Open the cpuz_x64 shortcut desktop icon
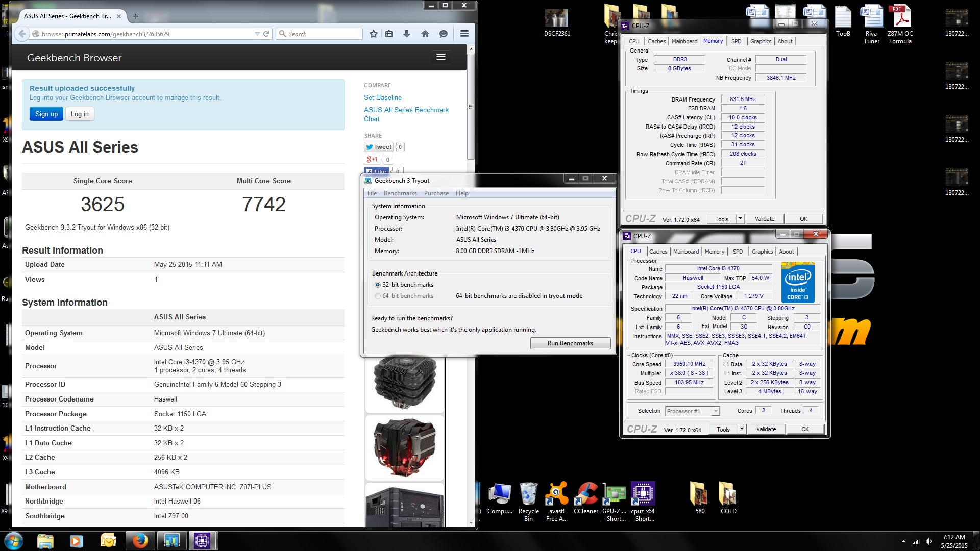This screenshot has width=980, height=551. click(643, 502)
